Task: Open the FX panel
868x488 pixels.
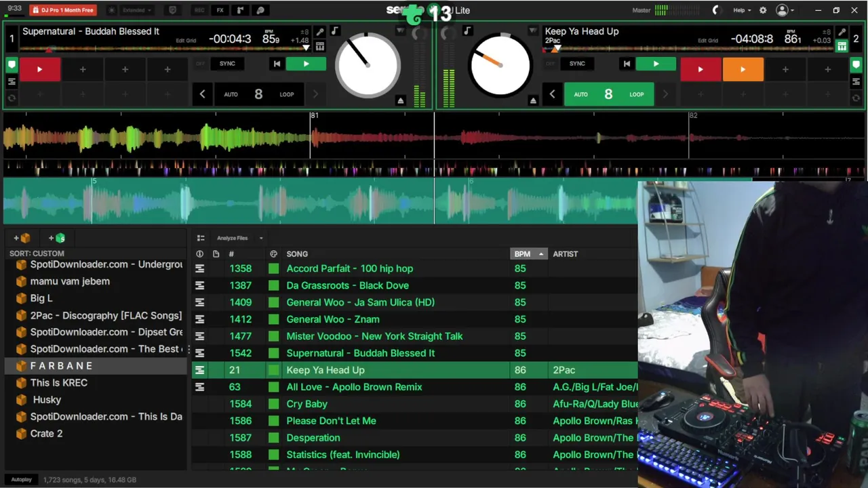Action: 220,10
